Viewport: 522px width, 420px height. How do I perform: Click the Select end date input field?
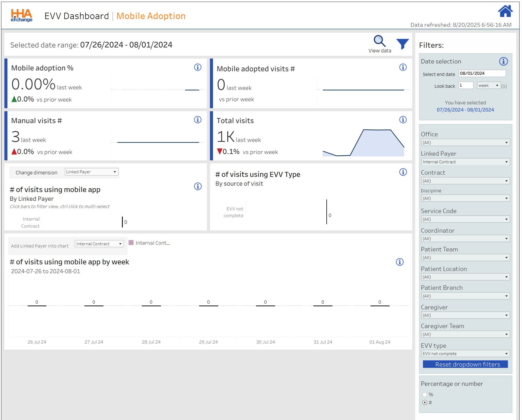482,73
